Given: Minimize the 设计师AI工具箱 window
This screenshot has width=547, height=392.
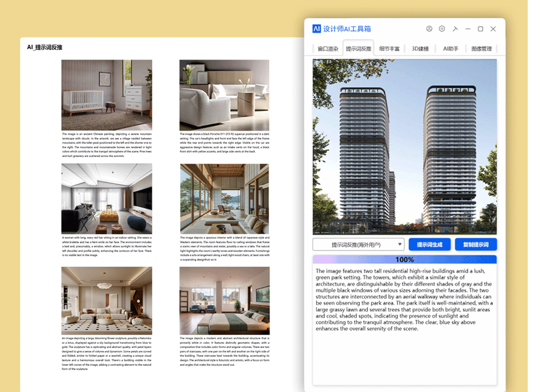Looking at the screenshot, I should 468,28.
